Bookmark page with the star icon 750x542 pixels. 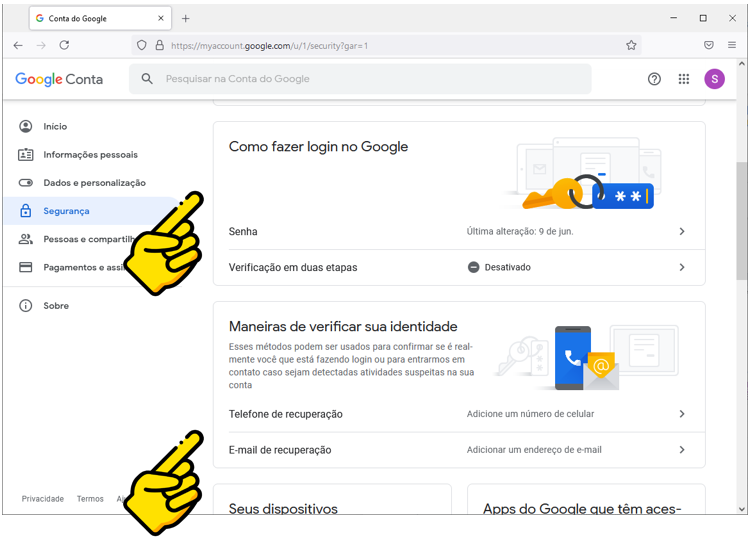pyautogui.click(x=631, y=45)
